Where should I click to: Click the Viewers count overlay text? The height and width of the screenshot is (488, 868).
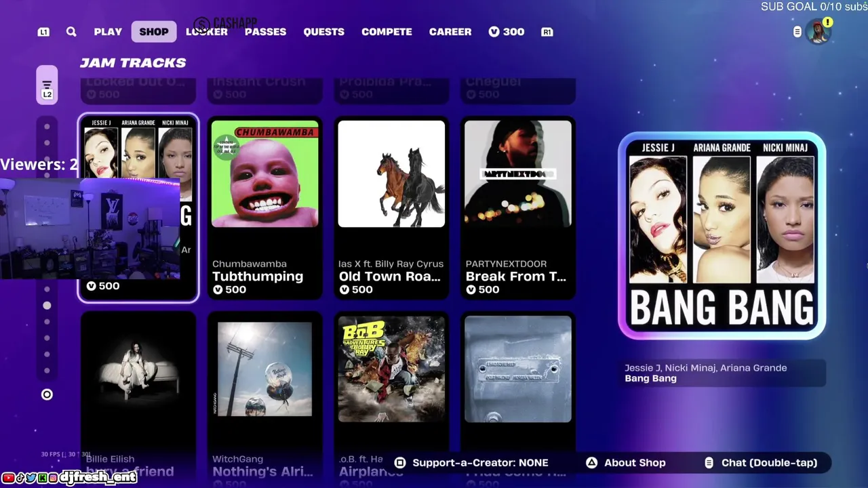[39, 165]
